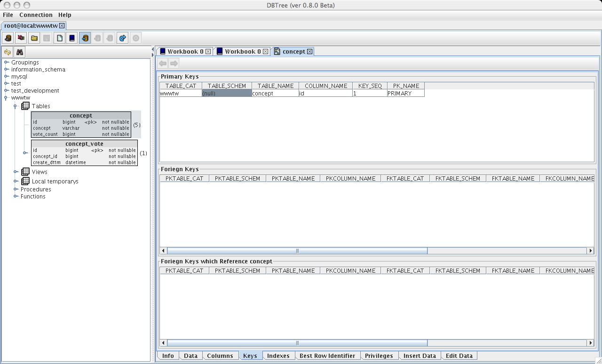The image size is (602, 364).
Task: Click the blue curved redo arrow icon
Action: tap(123, 38)
